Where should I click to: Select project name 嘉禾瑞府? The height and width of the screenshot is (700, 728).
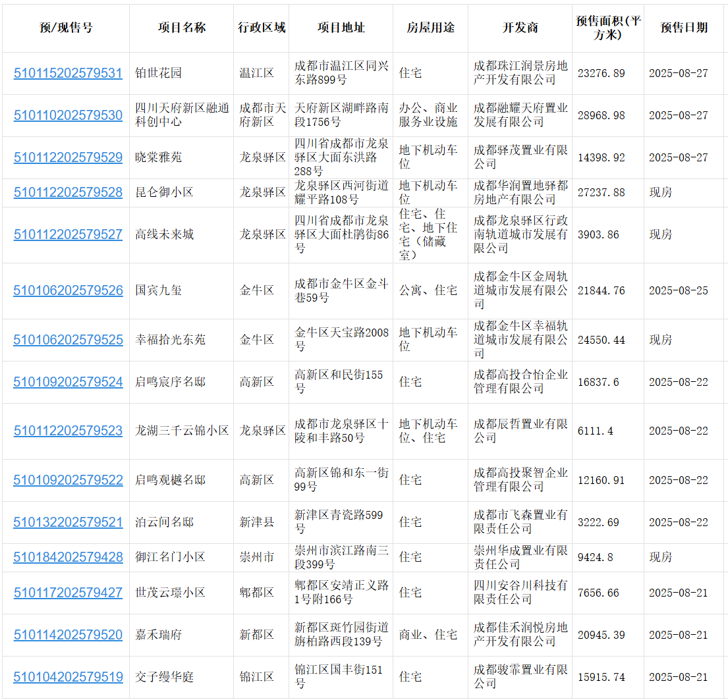click(158, 635)
